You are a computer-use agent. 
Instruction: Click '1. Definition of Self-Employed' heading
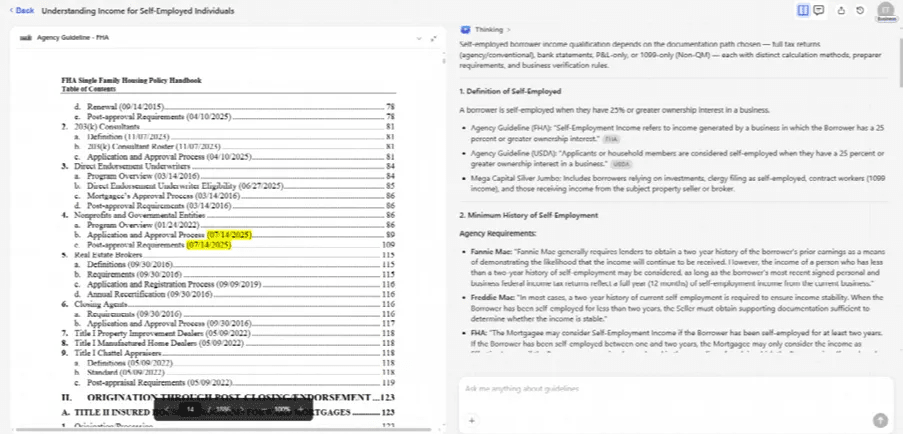click(x=510, y=91)
